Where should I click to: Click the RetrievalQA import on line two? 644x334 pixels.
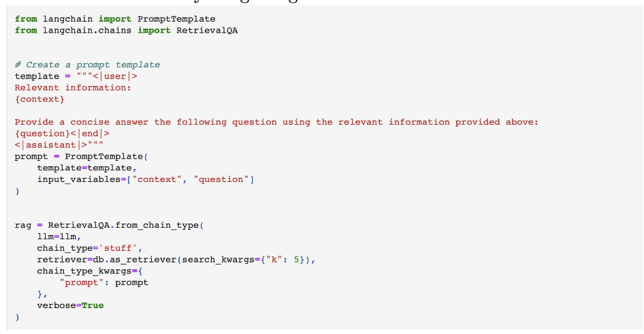207,31
